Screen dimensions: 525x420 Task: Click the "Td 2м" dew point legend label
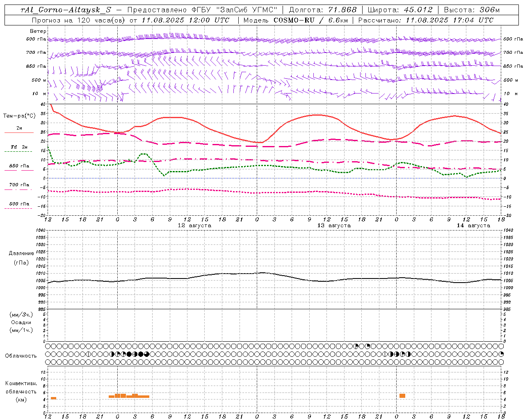19,147
